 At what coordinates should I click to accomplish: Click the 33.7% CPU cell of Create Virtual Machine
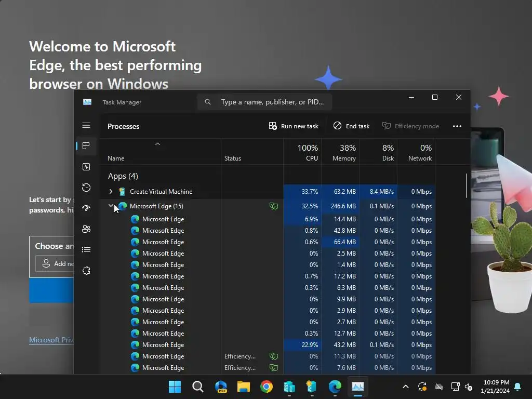click(302, 191)
